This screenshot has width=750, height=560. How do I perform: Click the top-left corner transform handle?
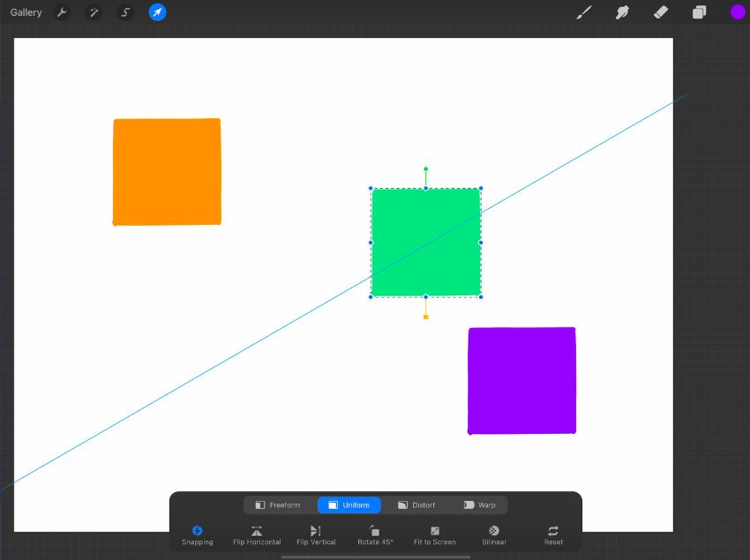(x=371, y=189)
